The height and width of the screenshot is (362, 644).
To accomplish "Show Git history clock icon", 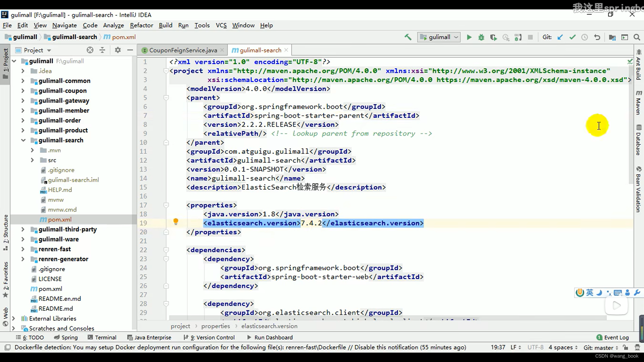I will (585, 37).
